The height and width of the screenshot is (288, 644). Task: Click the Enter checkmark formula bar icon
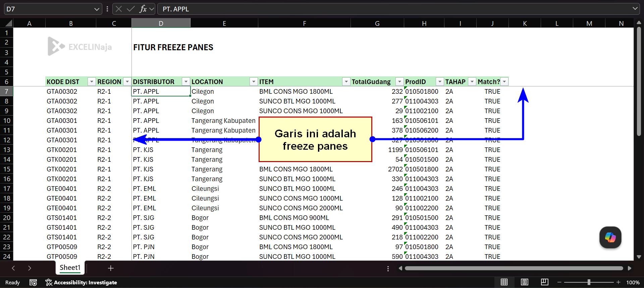131,9
